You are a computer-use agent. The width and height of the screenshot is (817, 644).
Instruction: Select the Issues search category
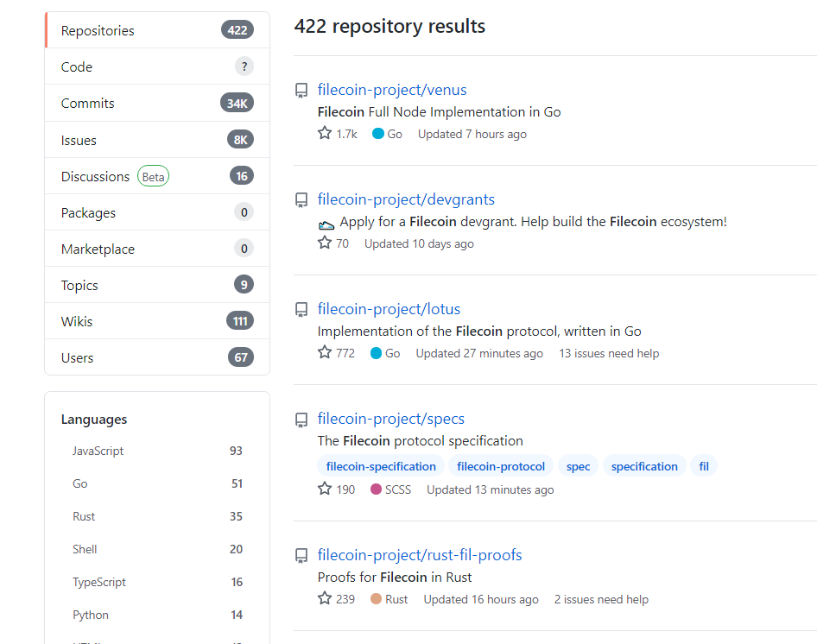click(x=157, y=140)
